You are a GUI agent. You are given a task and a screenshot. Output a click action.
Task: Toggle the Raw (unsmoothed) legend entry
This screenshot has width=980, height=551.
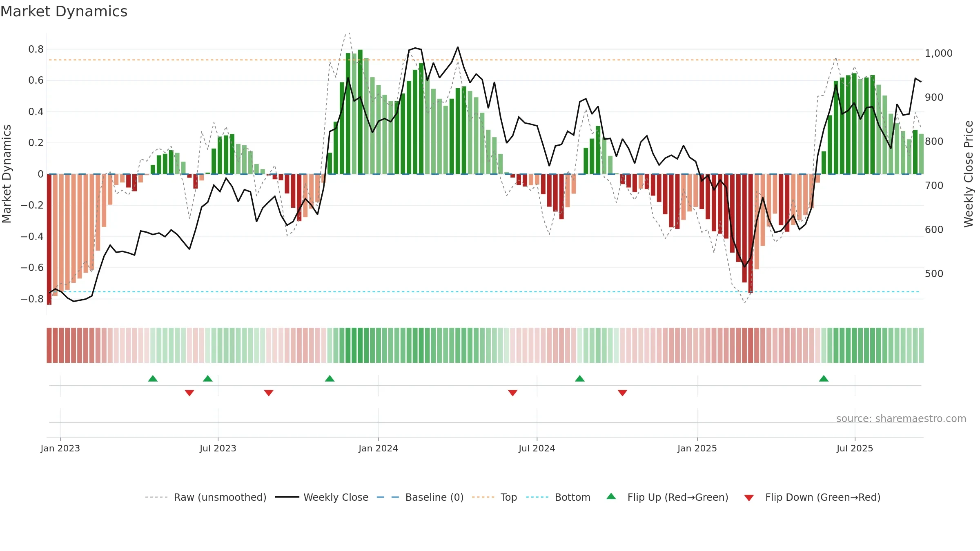pos(206,497)
